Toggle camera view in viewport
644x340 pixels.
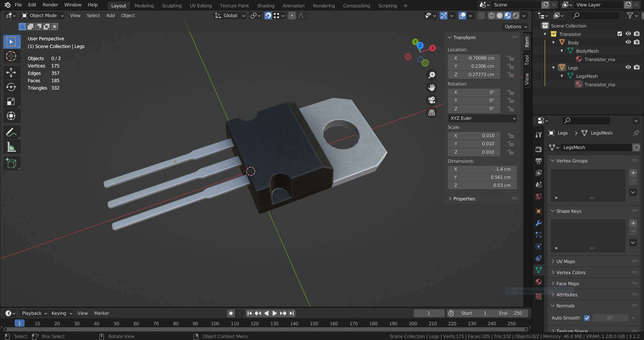click(432, 100)
